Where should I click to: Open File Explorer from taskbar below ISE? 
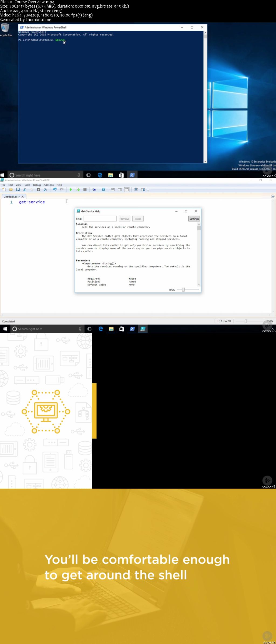tap(111, 329)
